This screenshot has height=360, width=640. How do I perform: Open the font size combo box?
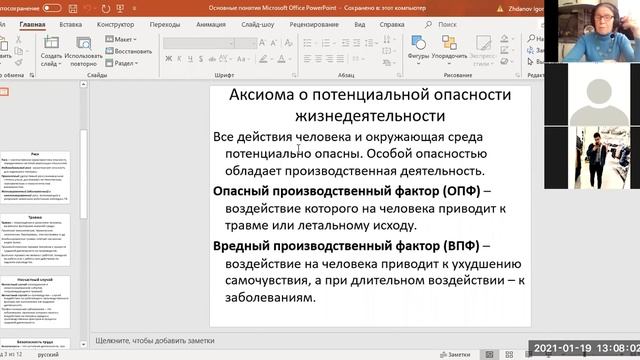click(x=246, y=43)
